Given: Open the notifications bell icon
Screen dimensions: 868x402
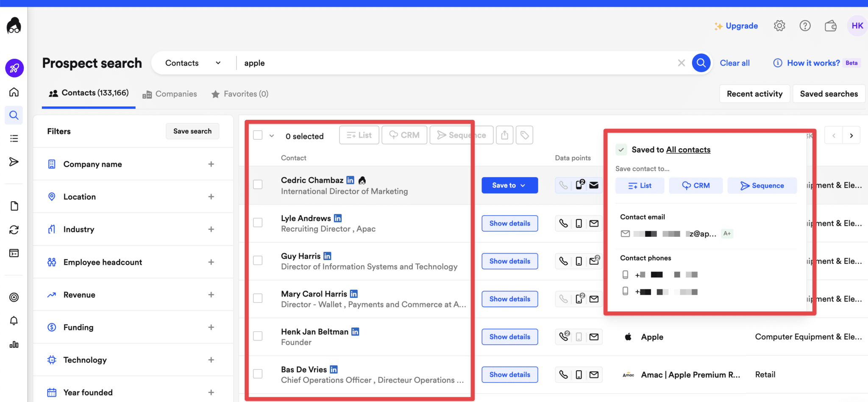Looking at the screenshot, I should [x=14, y=321].
